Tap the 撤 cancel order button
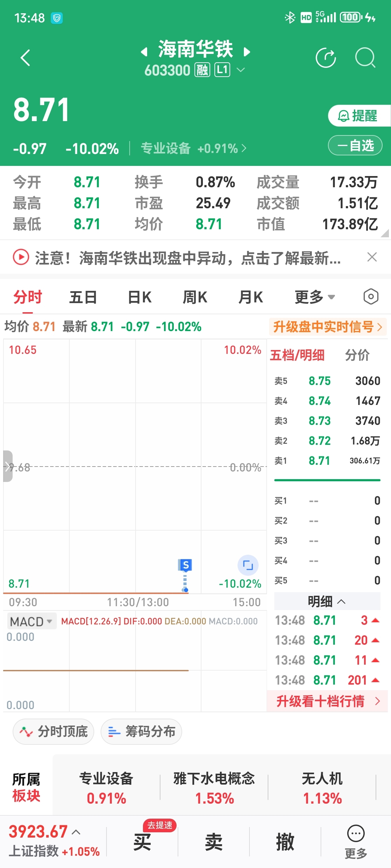Screen dimensions: 391x868 pos(285,842)
